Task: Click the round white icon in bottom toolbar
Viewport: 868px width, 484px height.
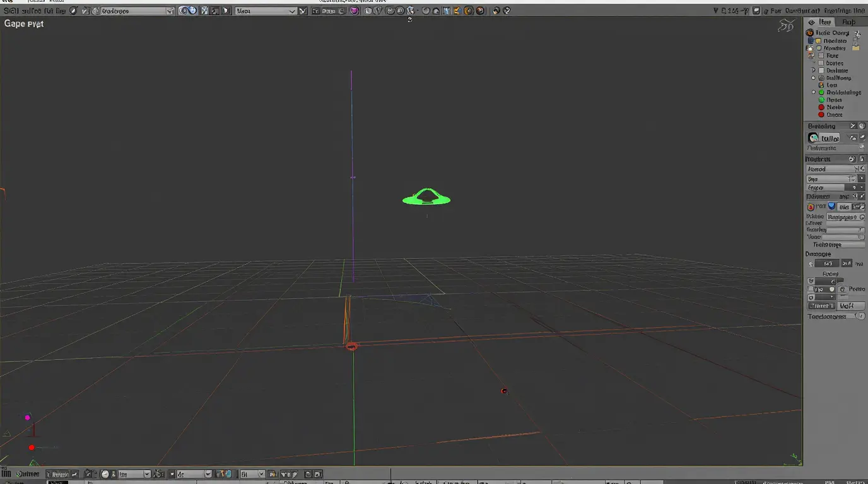Action: tap(105, 474)
